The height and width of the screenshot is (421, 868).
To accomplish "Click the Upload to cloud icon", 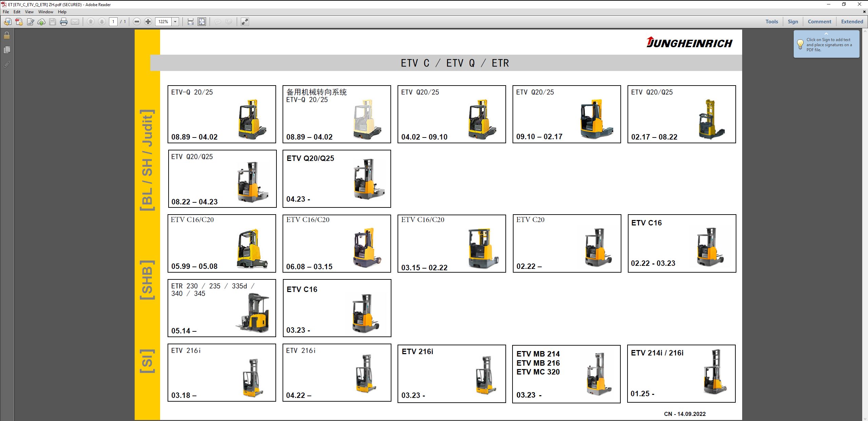I will (x=41, y=21).
